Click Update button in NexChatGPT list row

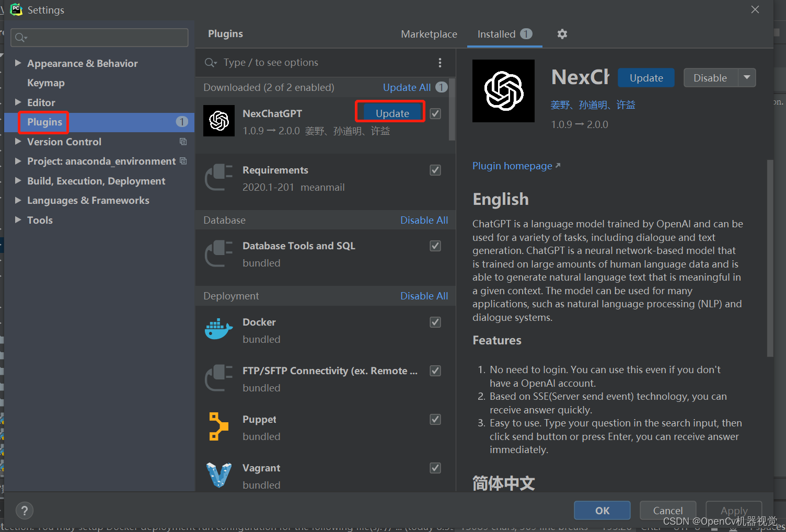tap(392, 113)
